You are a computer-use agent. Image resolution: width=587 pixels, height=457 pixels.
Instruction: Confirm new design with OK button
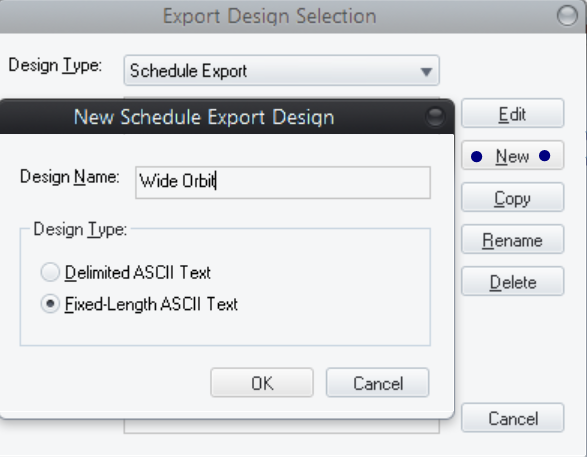point(262,383)
